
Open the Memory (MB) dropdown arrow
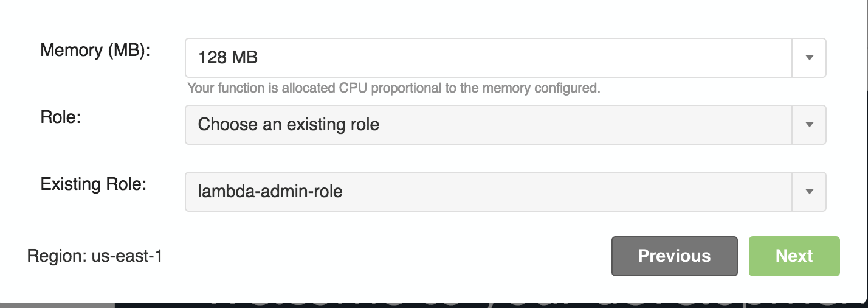[x=809, y=58]
